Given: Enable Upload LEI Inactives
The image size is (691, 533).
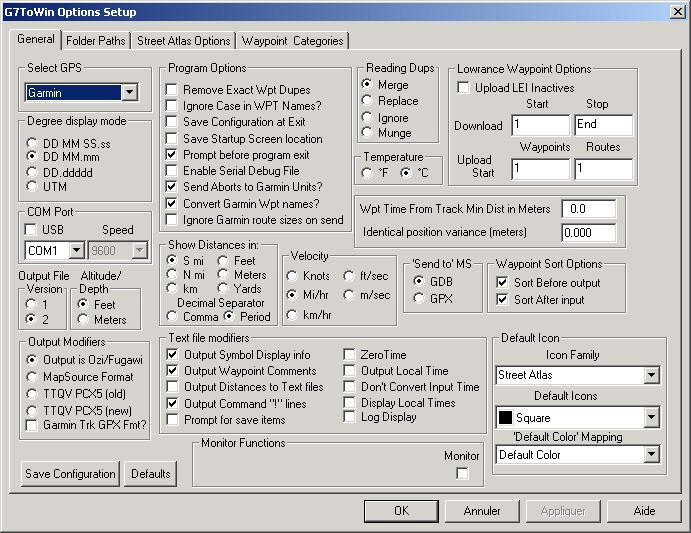Looking at the screenshot, I should click(x=463, y=87).
